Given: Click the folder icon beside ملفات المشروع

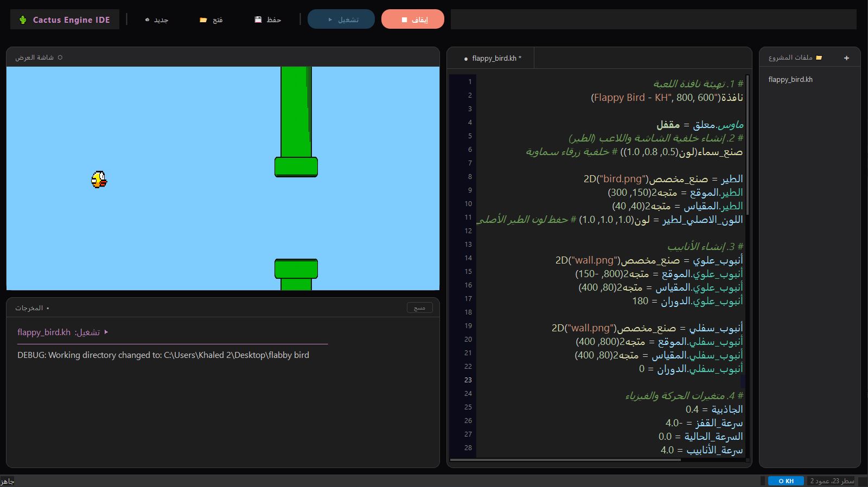Looking at the screenshot, I should pos(819,57).
